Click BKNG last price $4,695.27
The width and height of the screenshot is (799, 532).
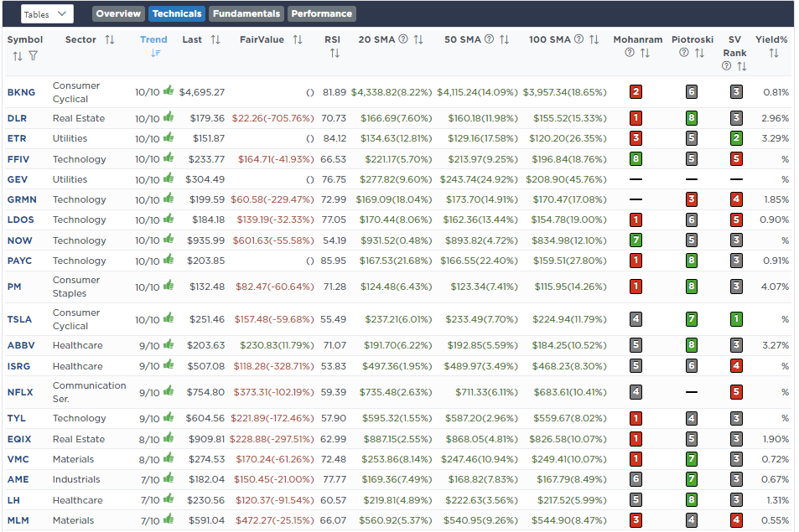(x=202, y=92)
